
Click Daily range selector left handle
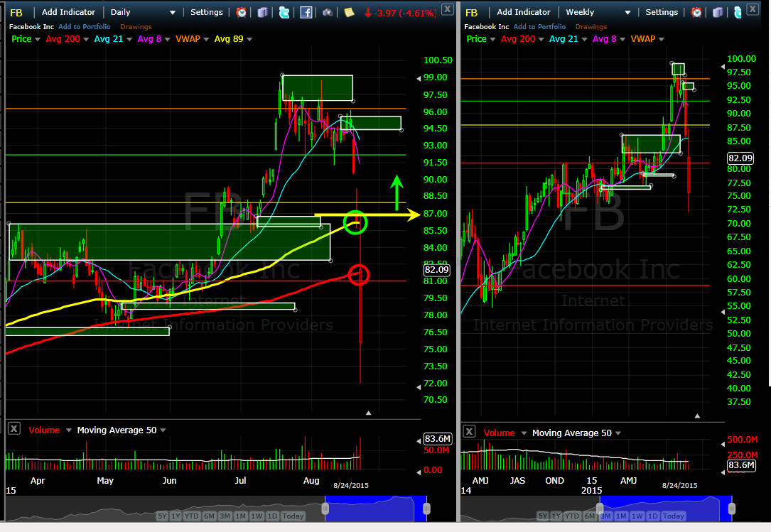(325, 509)
